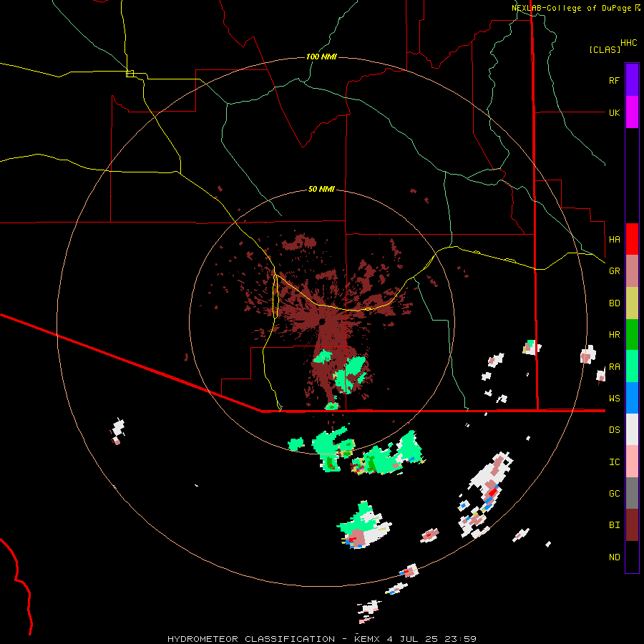Click the BI brown legend swatch
This screenshot has height=644, width=644.
(632, 525)
